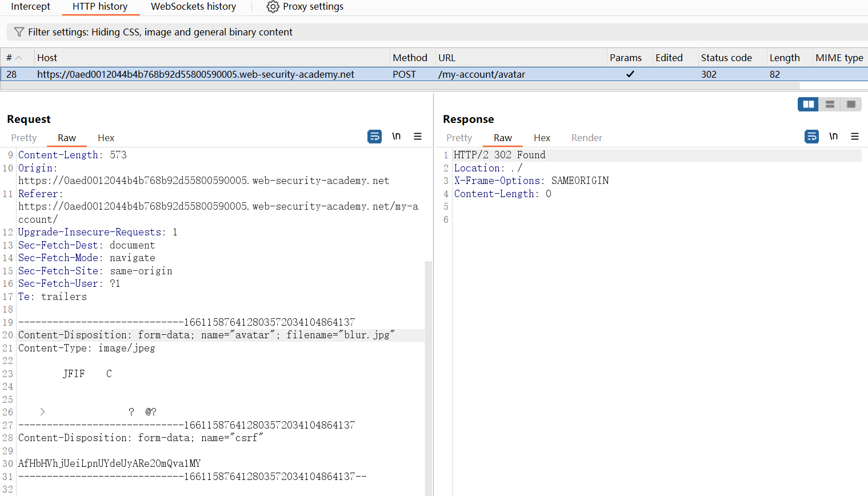Switch to WebSockets history tab
868x496 pixels.
tap(193, 7)
